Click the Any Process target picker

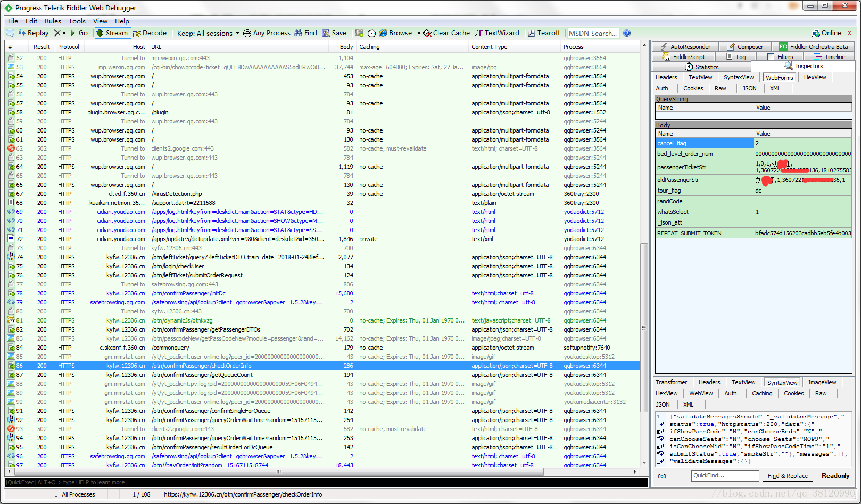[267, 33]
